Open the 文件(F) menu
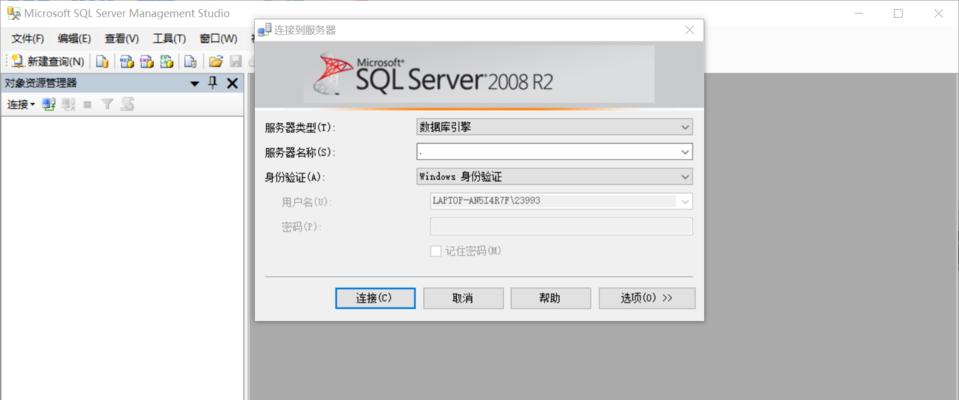This screenshot has width=959, height=400. pyautogui.click(x=28, y=39)
